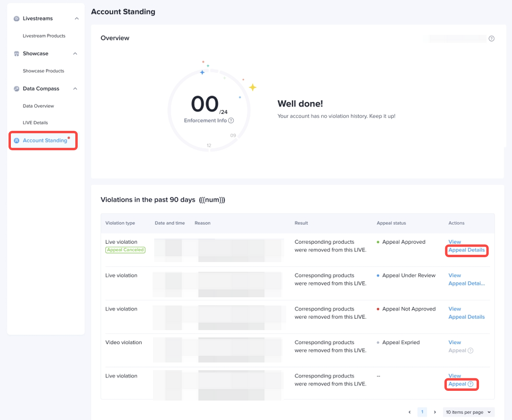This screenshot has width=512, height=420.
Task: Click help icon beside the last row's Appeal
Action: (470, 384)
